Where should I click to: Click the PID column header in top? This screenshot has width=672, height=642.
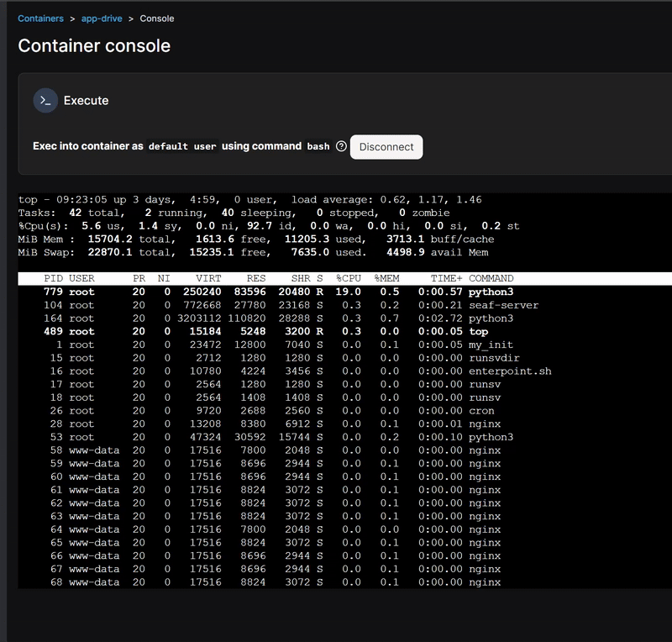[52, 278]
